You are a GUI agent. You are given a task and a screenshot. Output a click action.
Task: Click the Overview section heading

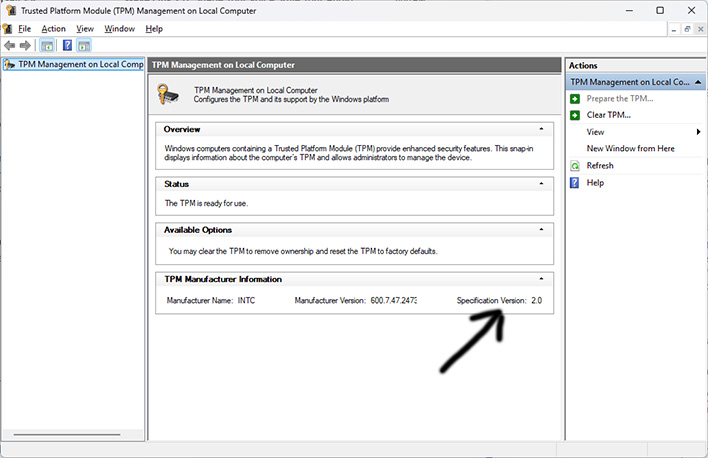point(182,129)
